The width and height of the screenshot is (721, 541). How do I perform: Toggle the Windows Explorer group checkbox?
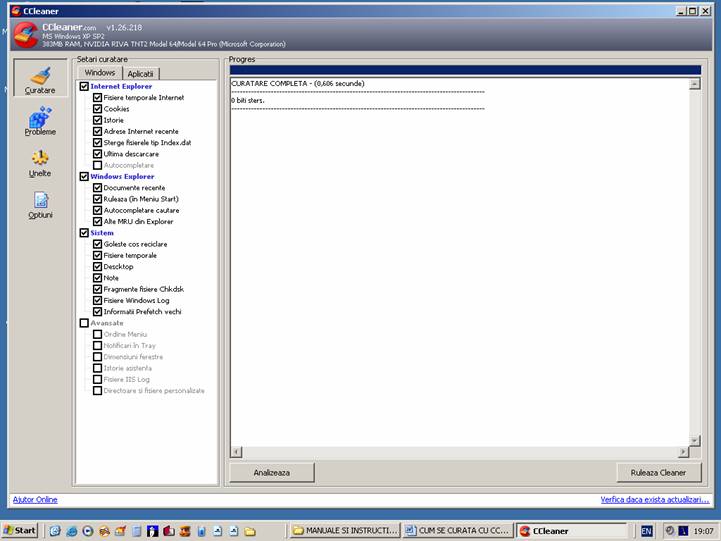point(84,177)
